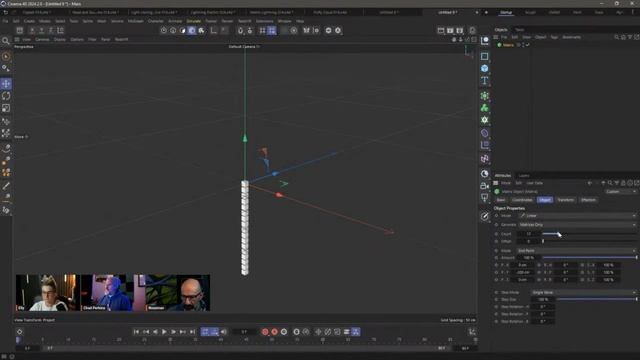Select the Move tool in left palette
This screenshot has width=640, height=360.
click(6, 84)
